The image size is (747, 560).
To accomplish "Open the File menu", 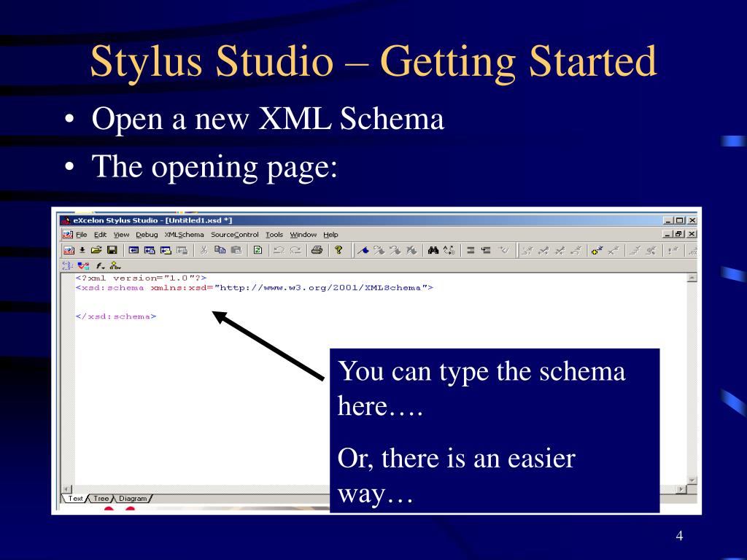I will (x=82, y=235).
